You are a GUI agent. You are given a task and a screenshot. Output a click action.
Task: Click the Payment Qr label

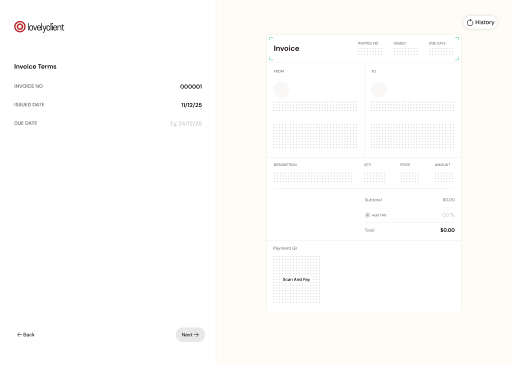(285, 248)
